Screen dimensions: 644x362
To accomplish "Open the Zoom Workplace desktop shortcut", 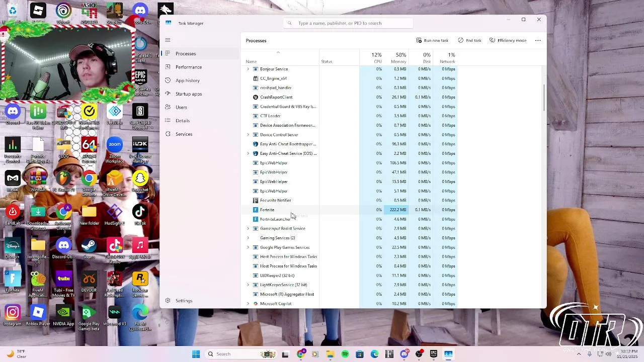I will click(115, 150).
